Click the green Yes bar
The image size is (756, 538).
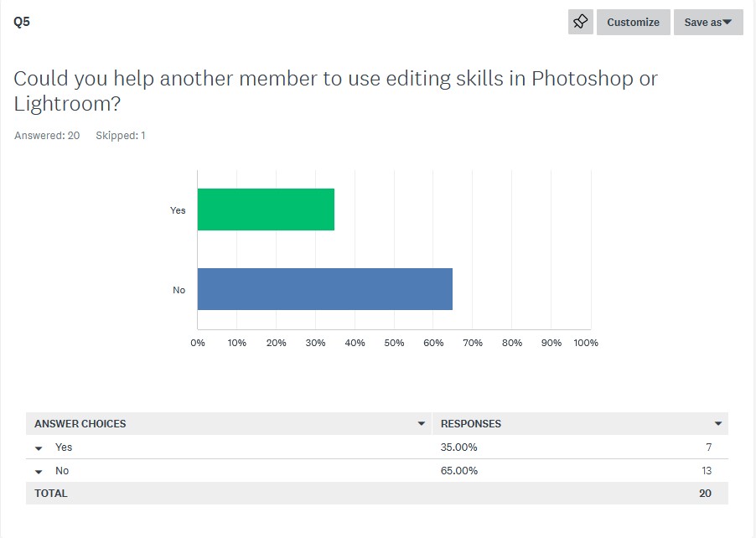[266, 210]
